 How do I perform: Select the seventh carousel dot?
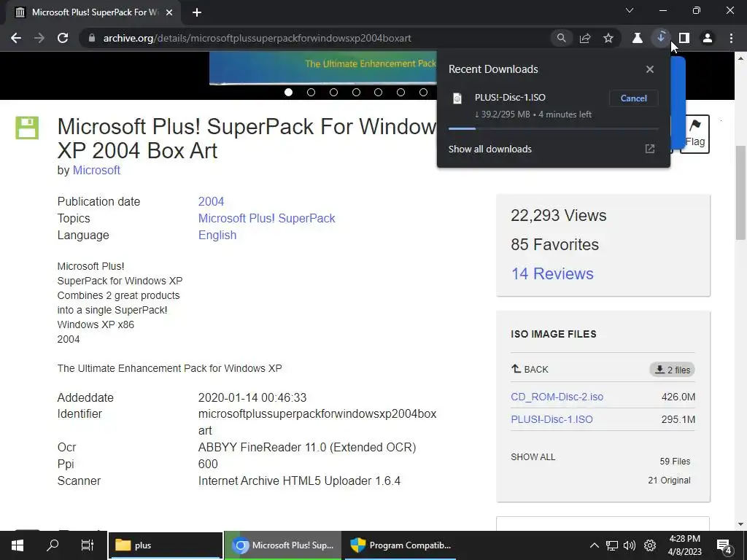pos(423,93)
